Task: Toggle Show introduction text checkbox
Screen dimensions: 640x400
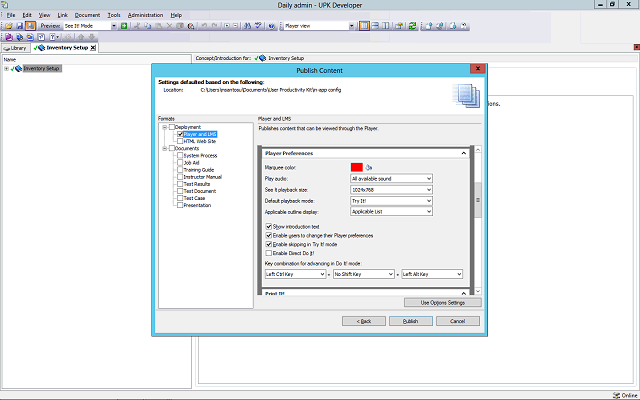Action: 269,227
